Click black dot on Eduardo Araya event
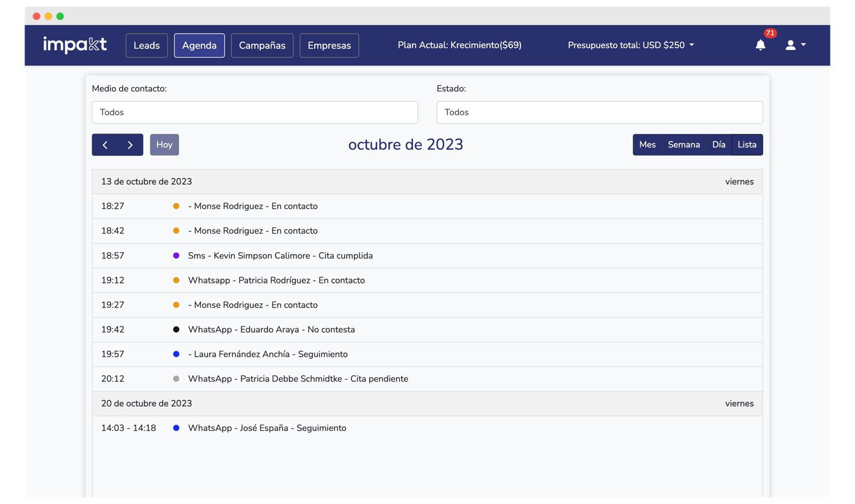The image size is (855, 504). click(176, 329)
